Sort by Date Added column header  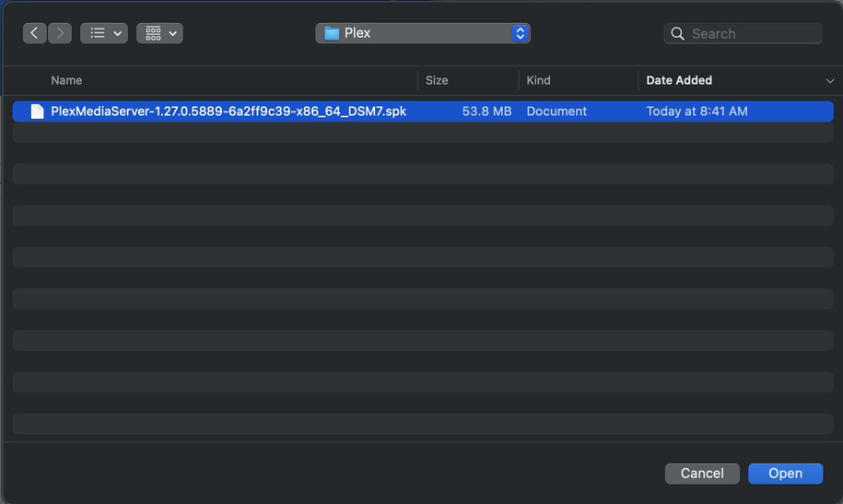[679, 80]
